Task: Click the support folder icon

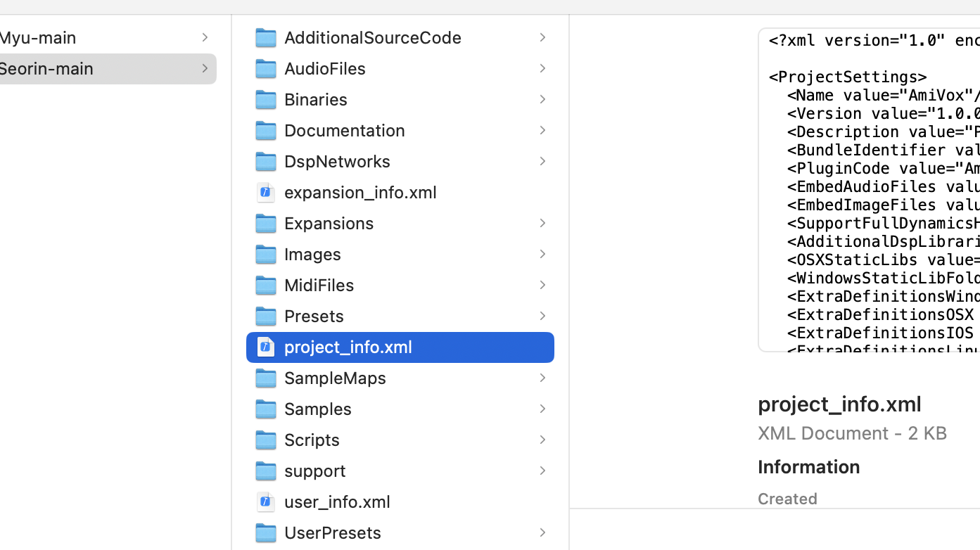Action: (x=265, y=471)
